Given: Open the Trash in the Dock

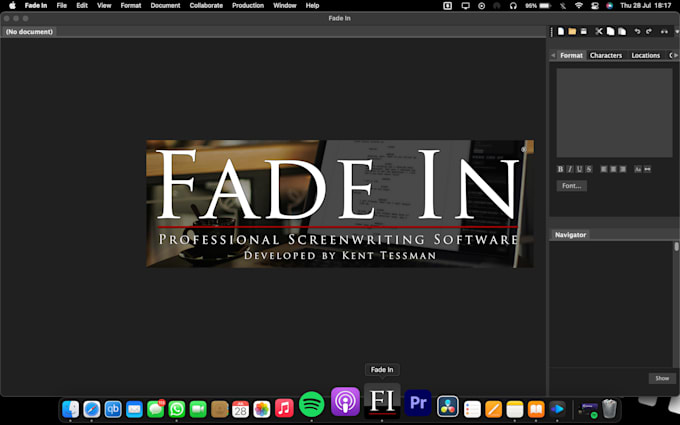Looking at the screenshot, I should 609,409.
